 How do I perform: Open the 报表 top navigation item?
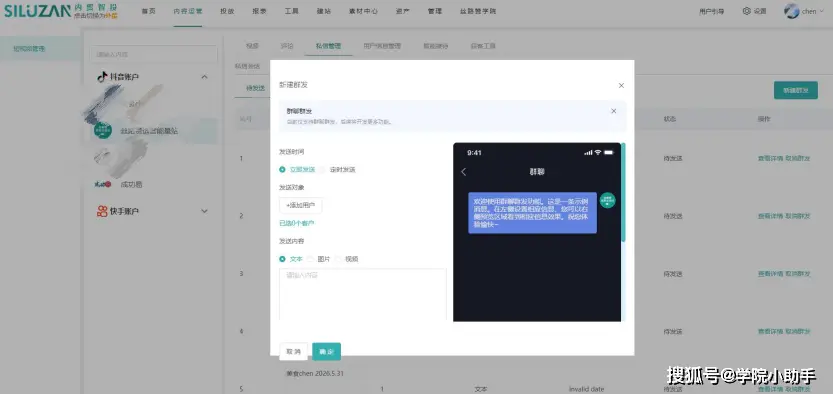click(259, 11)
